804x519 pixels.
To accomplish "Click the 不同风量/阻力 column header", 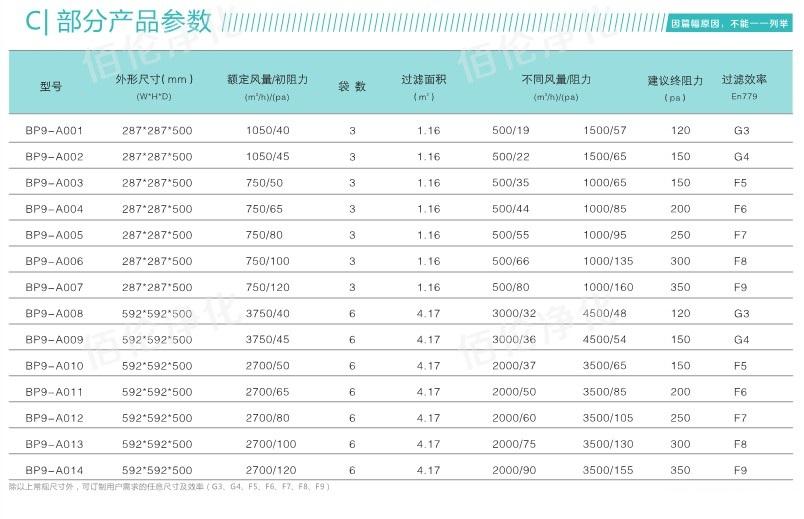I will [x=557, y=79].
